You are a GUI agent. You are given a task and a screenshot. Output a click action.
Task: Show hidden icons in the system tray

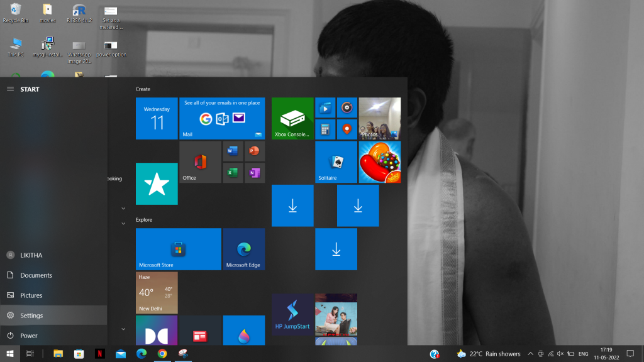point(530,354)
